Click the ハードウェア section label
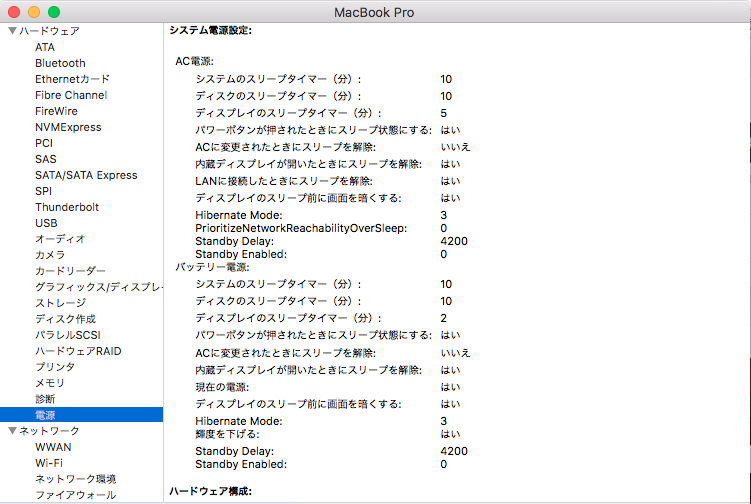The image size is (751, 504). 49,31
